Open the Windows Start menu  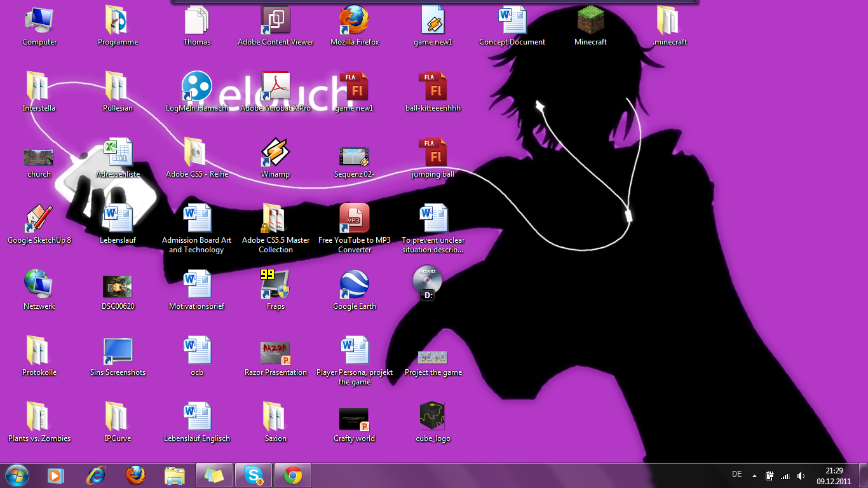(x=17, y=475)
